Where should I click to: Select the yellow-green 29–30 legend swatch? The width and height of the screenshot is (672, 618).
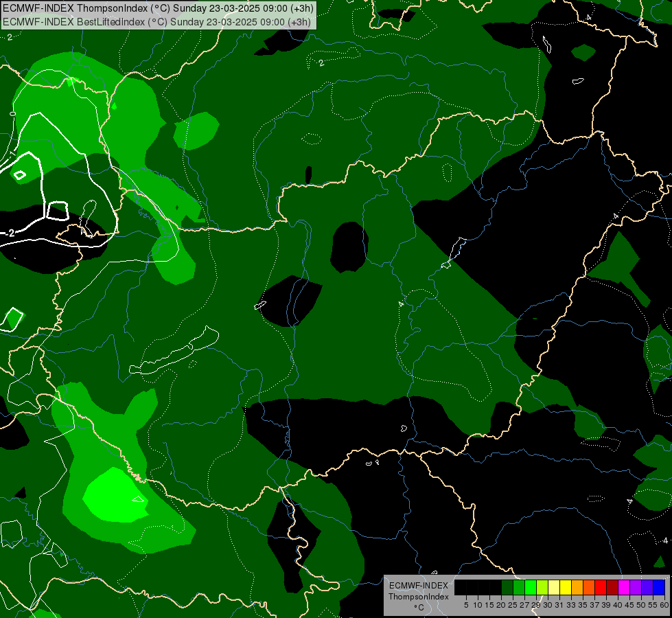pos(542,587)
